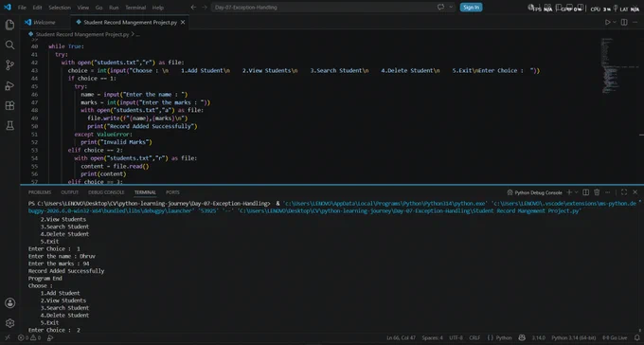Open the Help menu
Screen dimensions: 644x345
158,8
